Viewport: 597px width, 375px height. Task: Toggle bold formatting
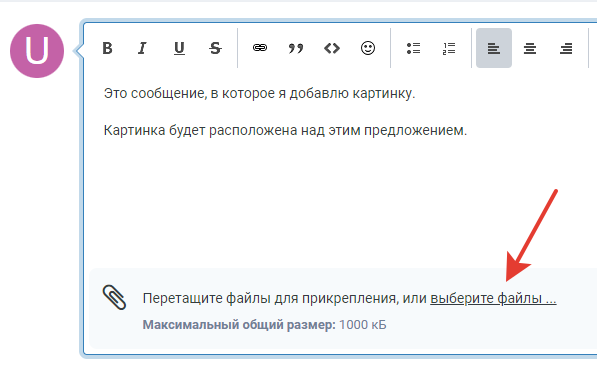(x=107, y=48)
